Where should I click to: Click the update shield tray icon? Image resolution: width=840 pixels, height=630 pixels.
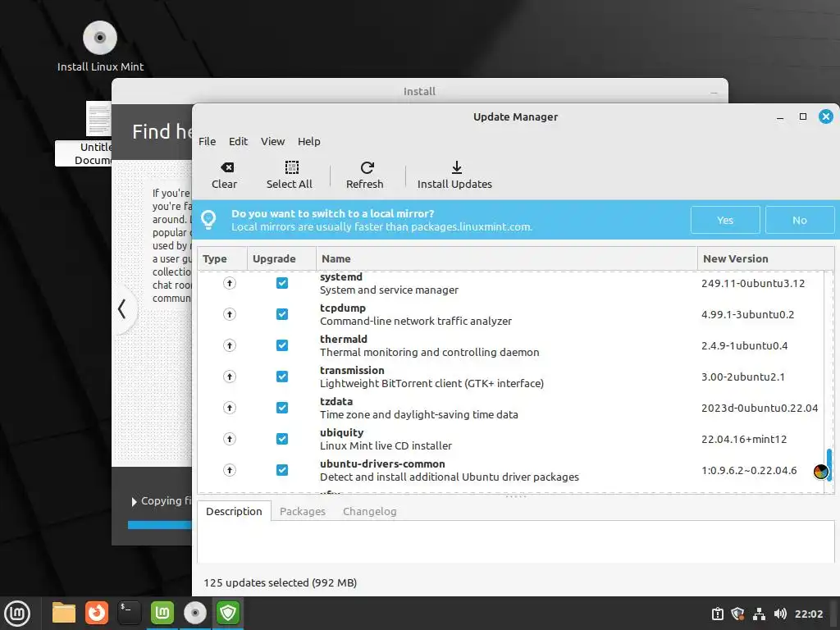coord(737,614)
